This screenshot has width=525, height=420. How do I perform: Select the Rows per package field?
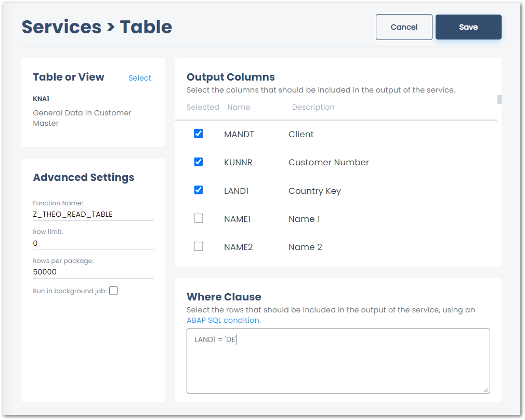(x=93, y=272)
